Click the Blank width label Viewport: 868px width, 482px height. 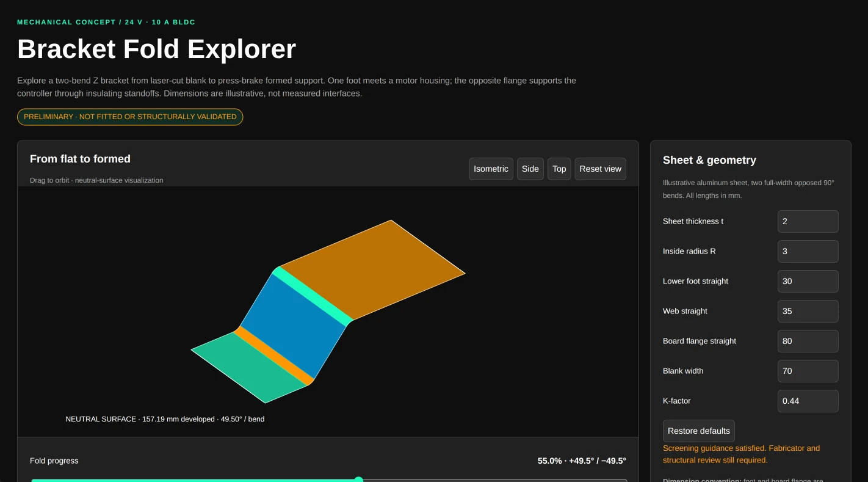683,371
